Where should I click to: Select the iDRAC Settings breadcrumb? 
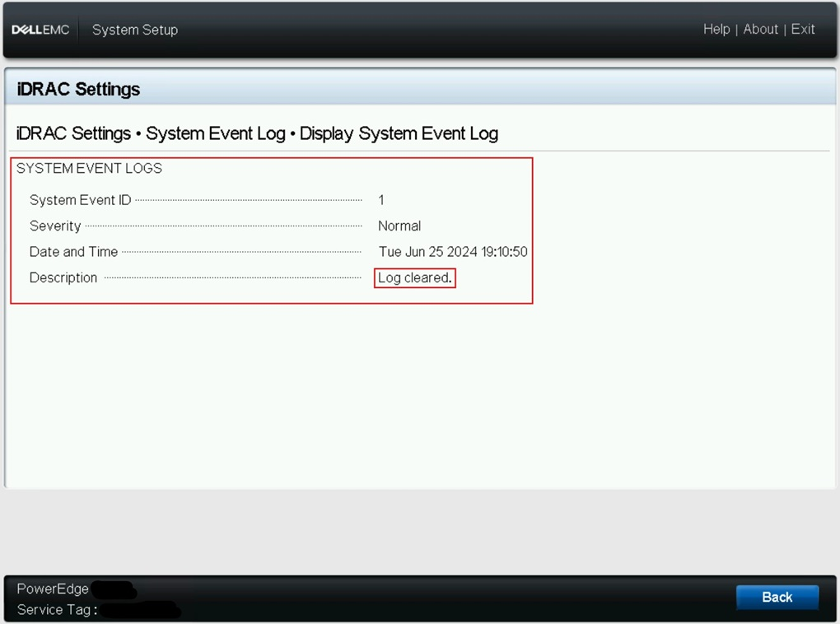[72, 133]
